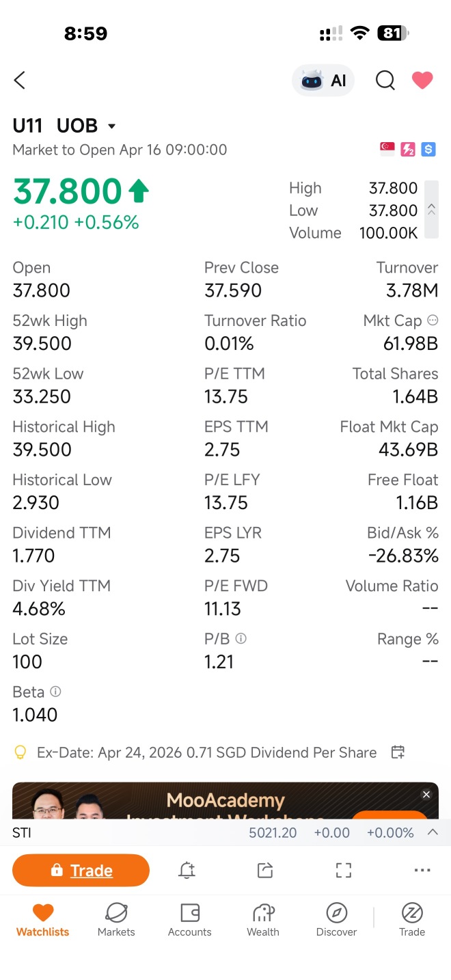Add dividend ex-date to calendar icon
The image size is (451, 980).
point(398,752)
